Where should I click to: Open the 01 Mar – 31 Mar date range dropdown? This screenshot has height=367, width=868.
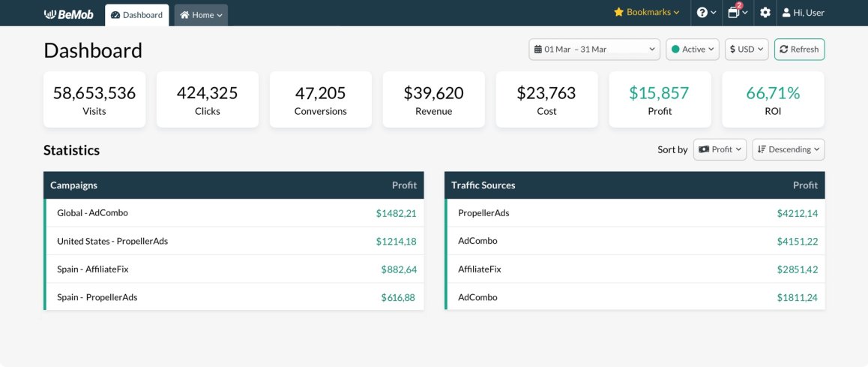[594, 50]
